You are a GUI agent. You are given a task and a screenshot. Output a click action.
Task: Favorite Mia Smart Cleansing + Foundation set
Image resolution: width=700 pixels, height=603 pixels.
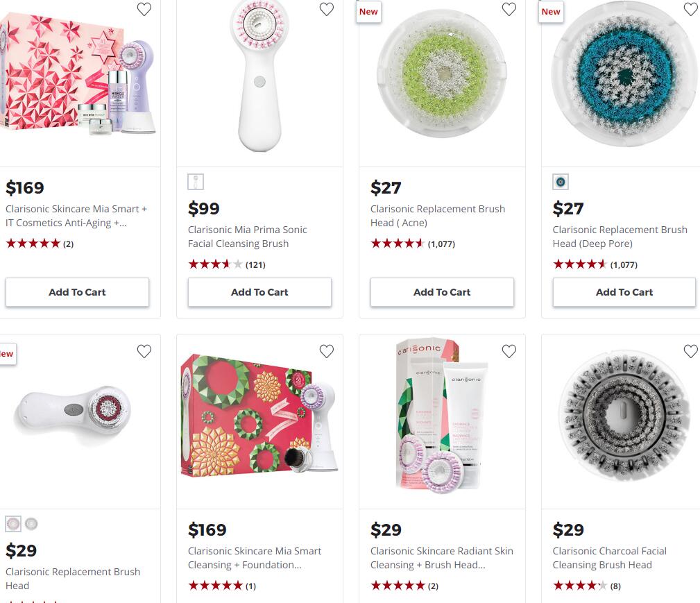(326, 352)
